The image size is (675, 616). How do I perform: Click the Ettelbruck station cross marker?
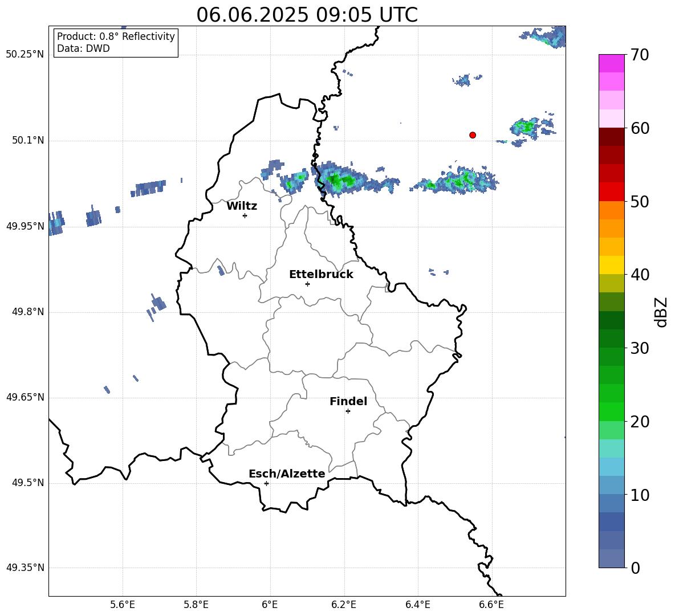(x=307, y=284)
